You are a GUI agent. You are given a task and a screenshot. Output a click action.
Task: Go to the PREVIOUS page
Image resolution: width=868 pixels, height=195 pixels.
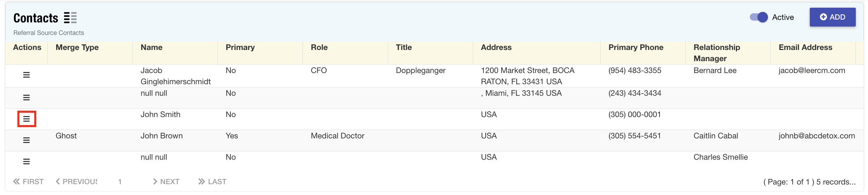tap(77, 182)
